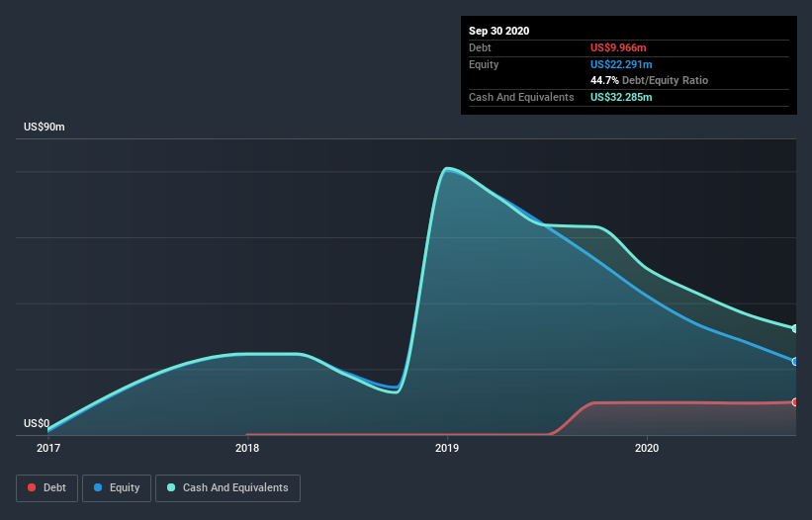Select the 2018 x-axis label
The image size is (812, 520).
click(247, 448)
